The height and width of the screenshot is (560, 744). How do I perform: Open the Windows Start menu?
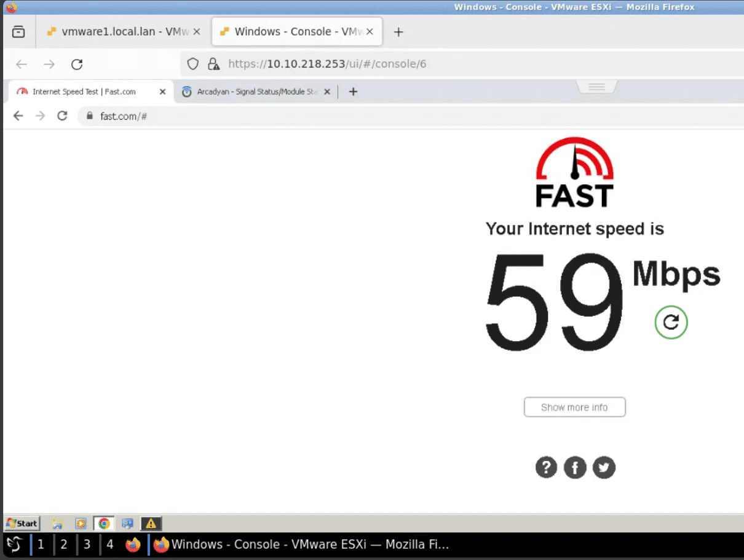(22, 523)
